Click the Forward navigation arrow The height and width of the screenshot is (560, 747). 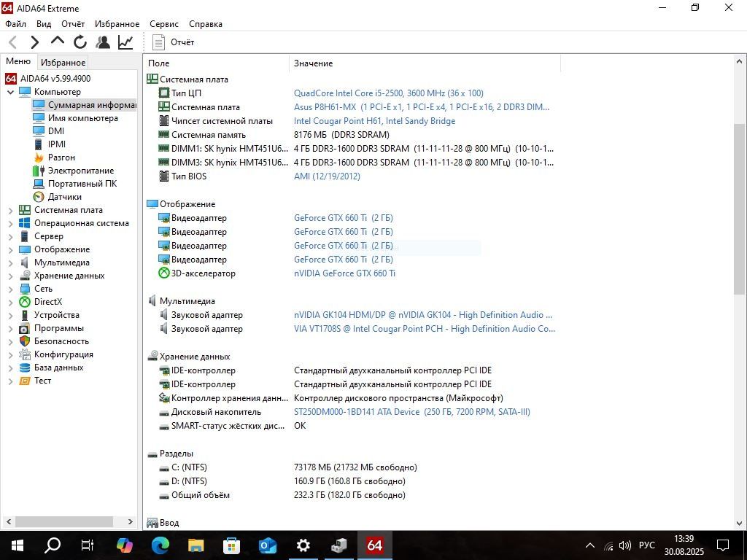coord(35,42)
